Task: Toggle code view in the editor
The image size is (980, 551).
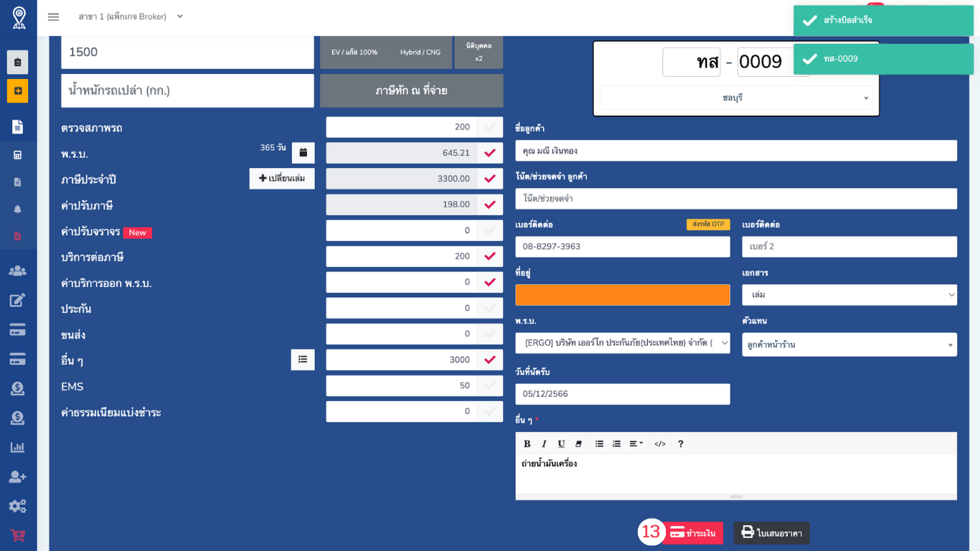Action: [660, 444]
